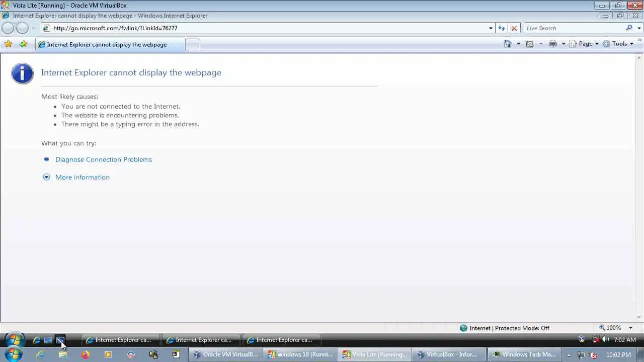Open the Page menu
644x362 pixels.
point(584,44)
